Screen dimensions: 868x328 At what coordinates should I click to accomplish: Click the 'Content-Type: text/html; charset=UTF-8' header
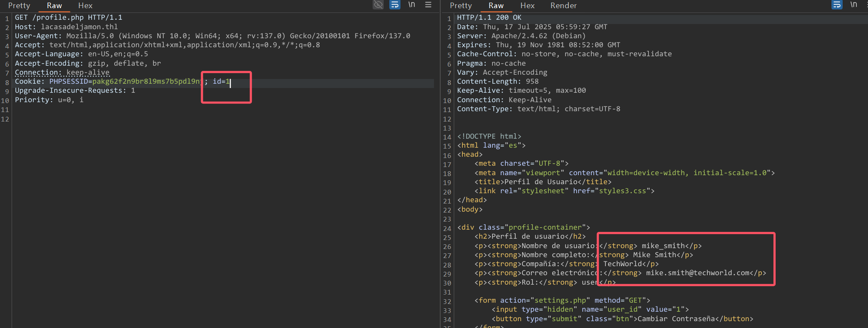(539, 109)
